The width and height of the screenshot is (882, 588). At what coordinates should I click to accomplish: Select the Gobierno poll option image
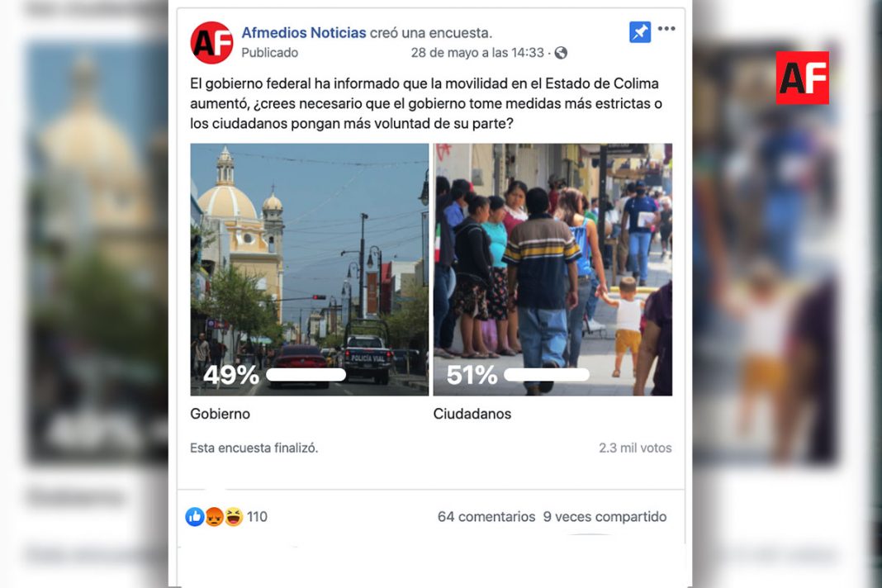tap(310, 269)
